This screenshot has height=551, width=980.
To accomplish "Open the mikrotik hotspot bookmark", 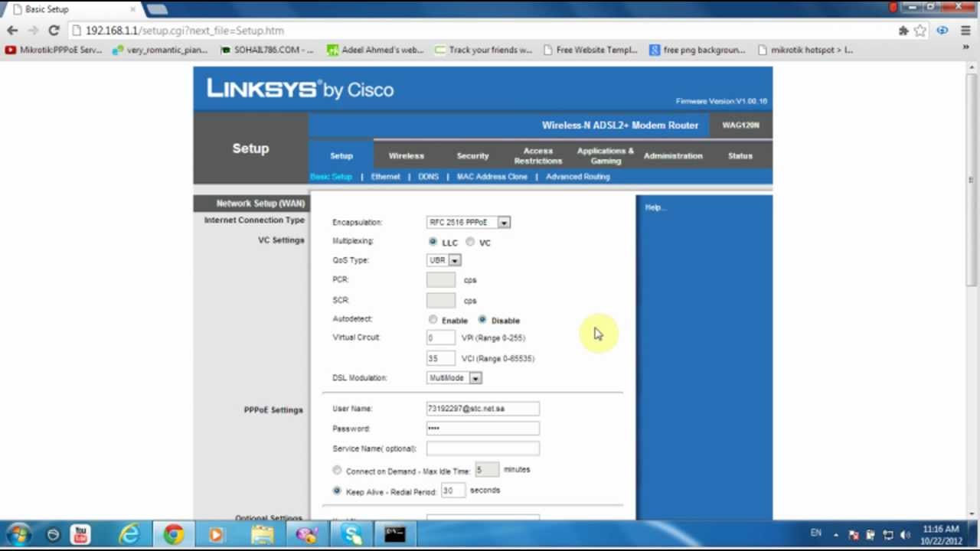I will pos(805,50).
